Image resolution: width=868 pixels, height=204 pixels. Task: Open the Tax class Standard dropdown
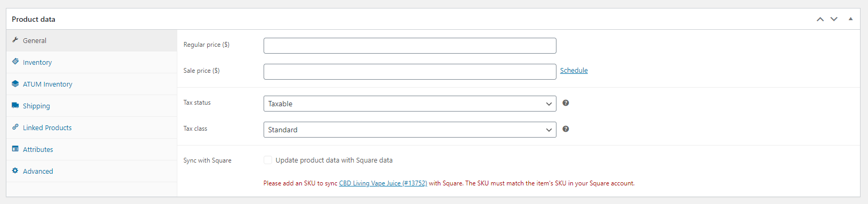[x=410, y=130]
